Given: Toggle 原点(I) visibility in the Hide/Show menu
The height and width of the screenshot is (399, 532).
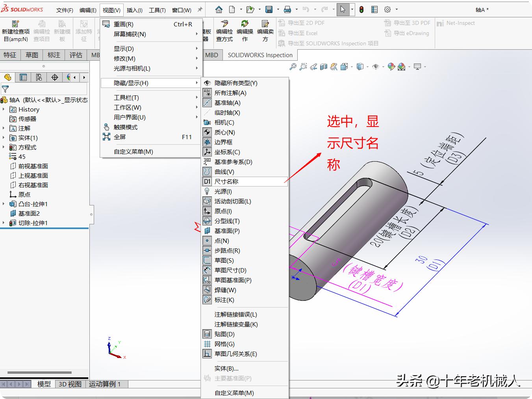Looking at the screenshot, I should click(x=224, y=211).
